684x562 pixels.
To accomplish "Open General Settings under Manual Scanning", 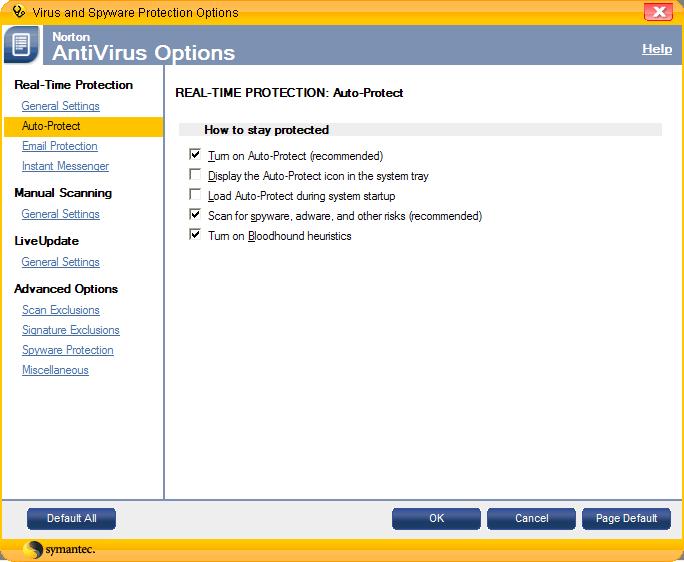I will tap(61, 214).
